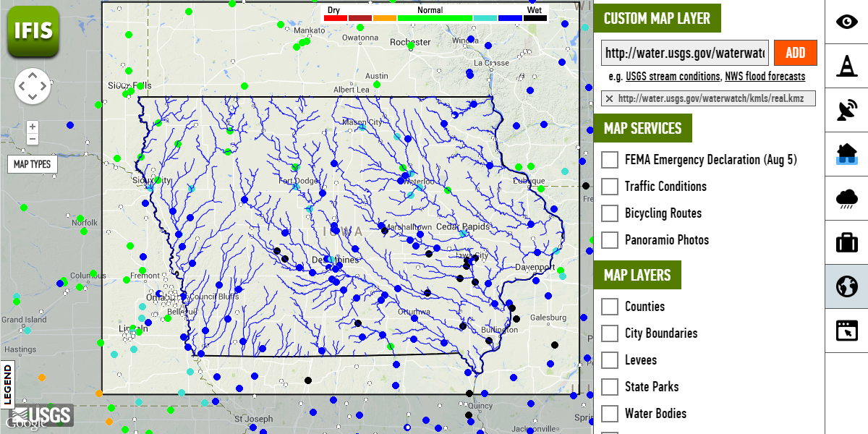Viewport: 868px width, 434px height.
Task: Enable the FEMA Emergency Declaration layer
Action: [609, 159]
